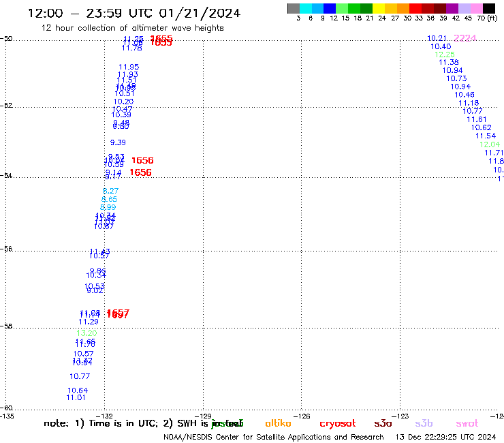Click the cyan swatch in the color bar

(306, 9)
